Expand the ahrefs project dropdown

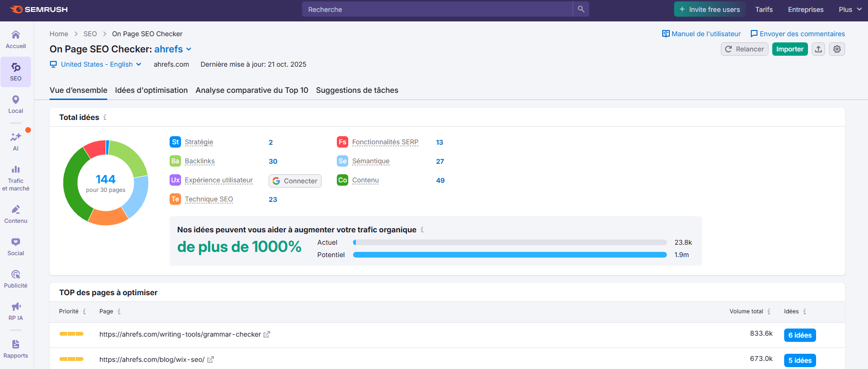click(173, 49)
